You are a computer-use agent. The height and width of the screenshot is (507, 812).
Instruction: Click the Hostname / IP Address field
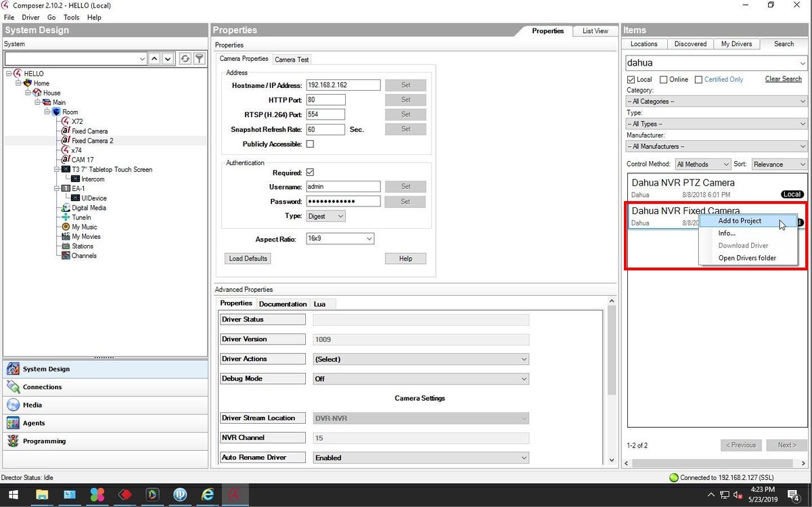click(x=343, y=85)
